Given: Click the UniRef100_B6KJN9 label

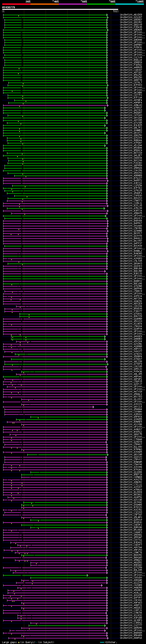Looking at the screenshot, I should tap(131, 271).
